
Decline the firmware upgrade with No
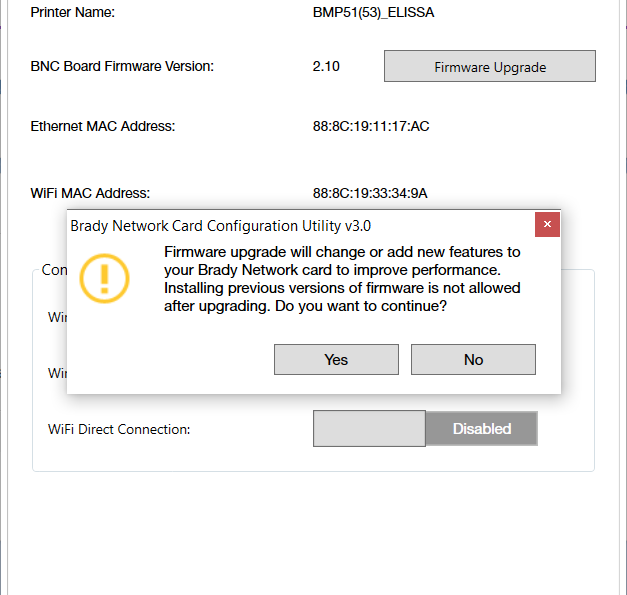[x=473, y=360]
